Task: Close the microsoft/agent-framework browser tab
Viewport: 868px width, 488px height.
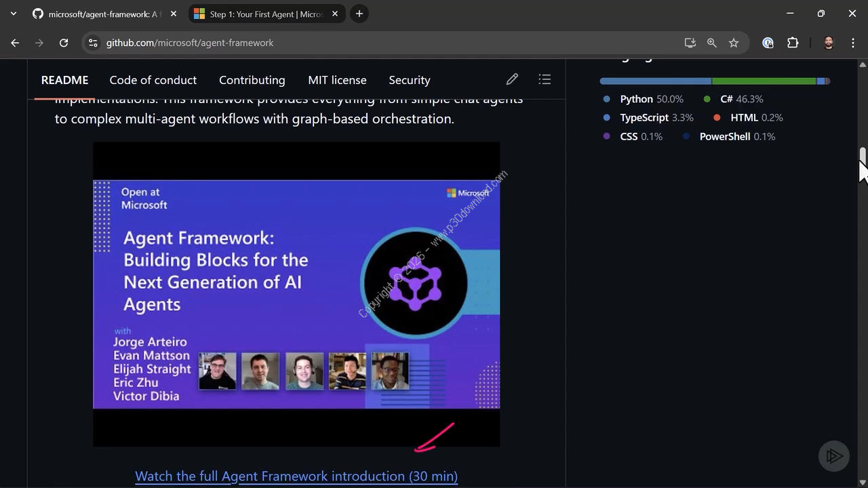Action: pos(173,14)
